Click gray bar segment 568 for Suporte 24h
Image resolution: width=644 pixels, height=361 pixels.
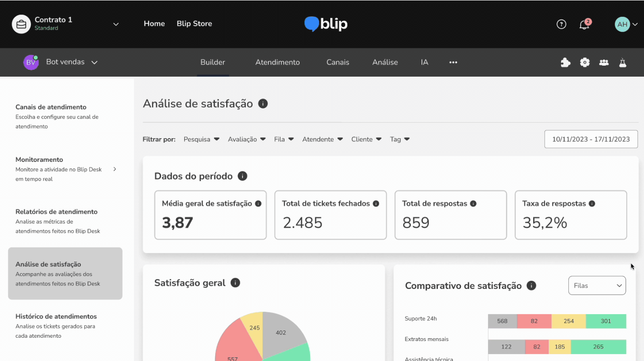[503, 321]
